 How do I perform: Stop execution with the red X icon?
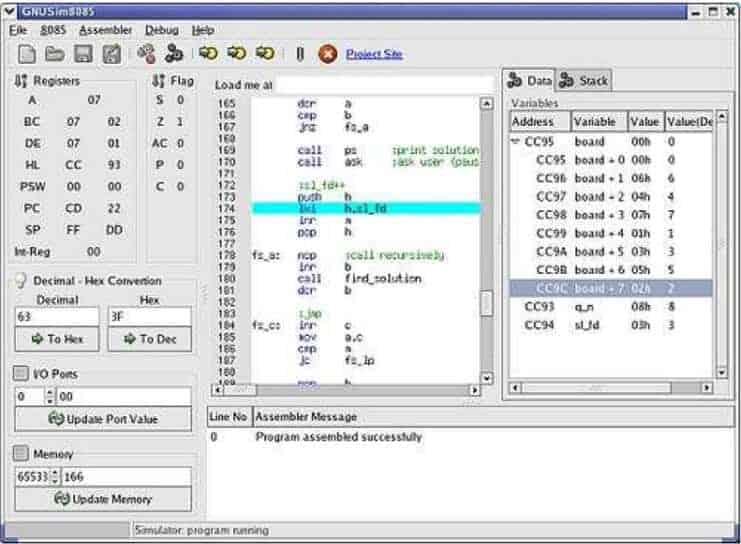click(327, 53)
